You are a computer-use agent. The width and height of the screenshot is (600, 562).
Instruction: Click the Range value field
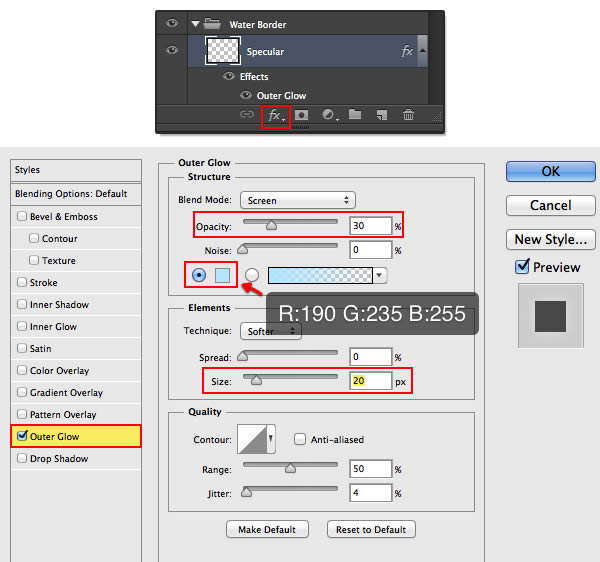point(370,469)
